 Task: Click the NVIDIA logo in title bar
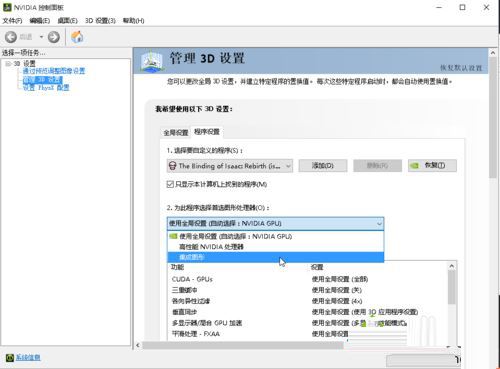point(7,7)
